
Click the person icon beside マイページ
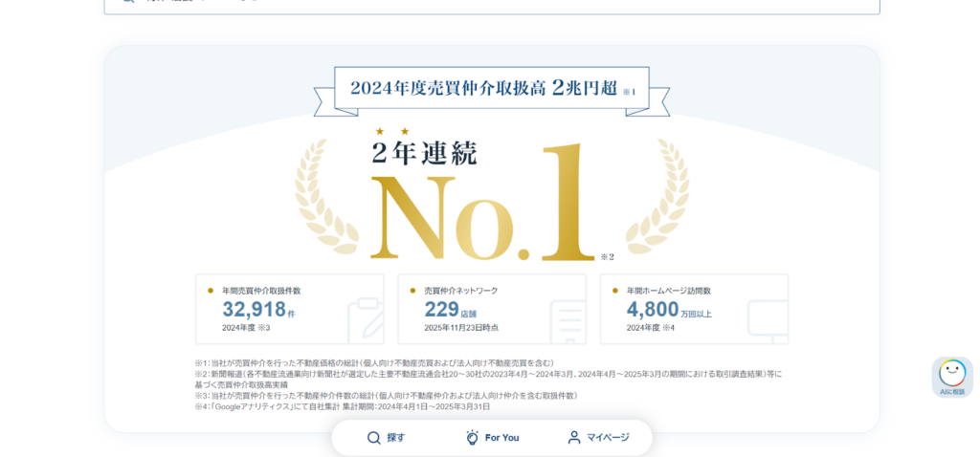coord(574,438)
